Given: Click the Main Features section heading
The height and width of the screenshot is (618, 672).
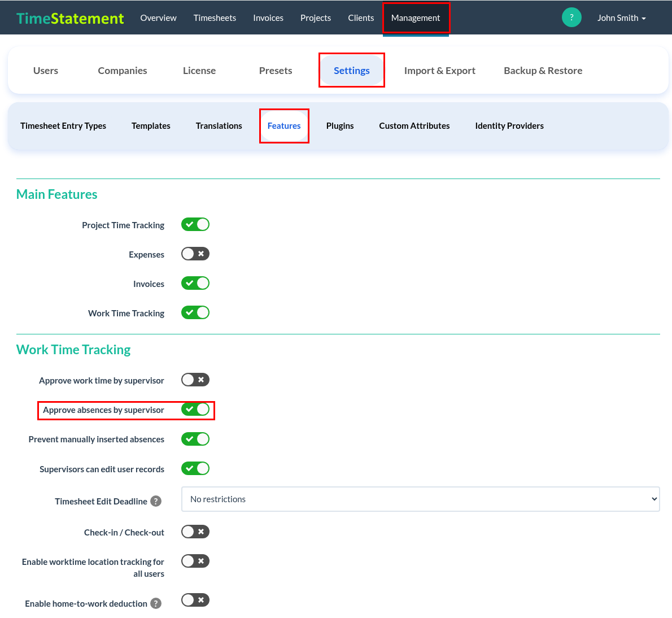Looking at the screenshot, I should click(x=56, y=194).
